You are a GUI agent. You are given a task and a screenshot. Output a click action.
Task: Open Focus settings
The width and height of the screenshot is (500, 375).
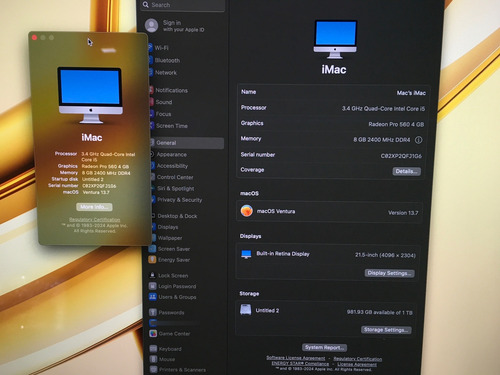[163, 114]
